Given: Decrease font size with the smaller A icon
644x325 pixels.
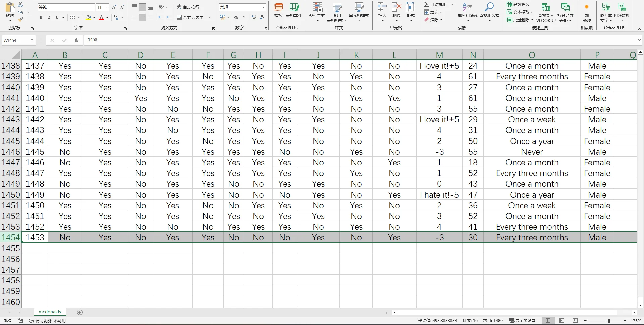Looking at the screenshot, I should point(122,7).
